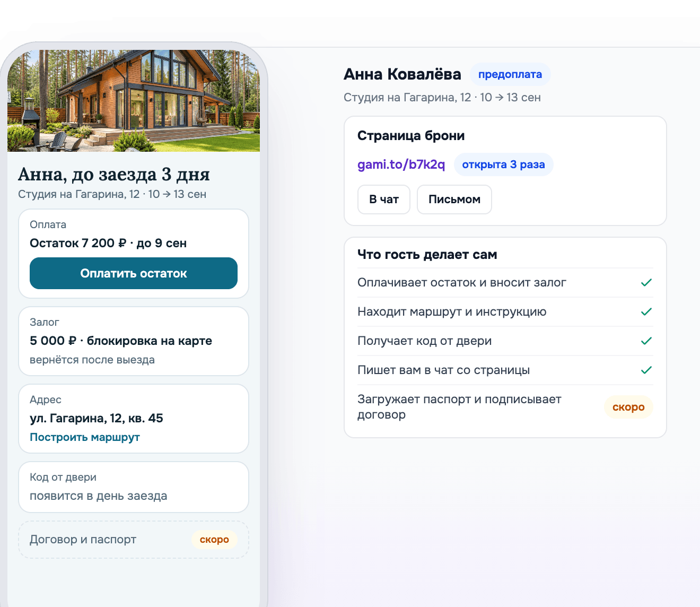The image size is (700, 607).
Task: Click the address 'ул. Гагарина, 12, кв. 45'
Action: 97,418
